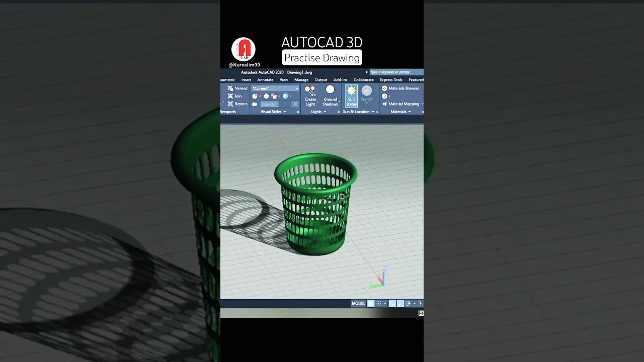Toggle the X-ray opacity icon
The width and height of the screenshot is (644, 362).
[255, 104]
